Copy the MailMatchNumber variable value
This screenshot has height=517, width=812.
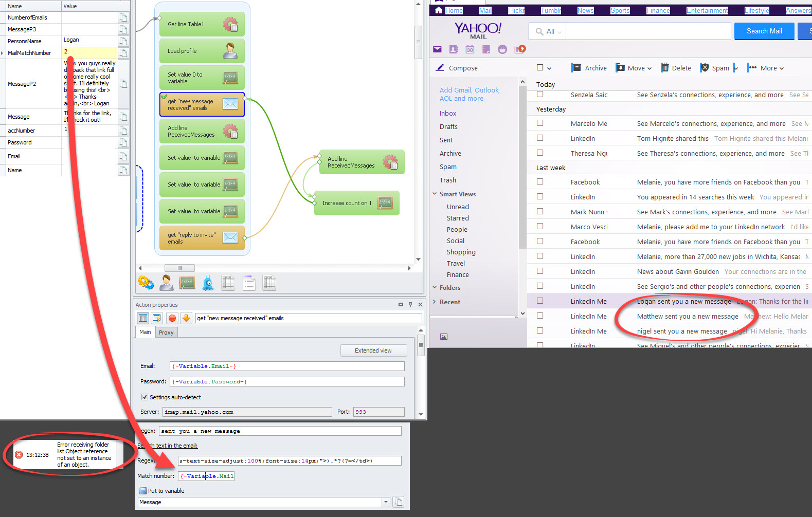coord(123,53)
